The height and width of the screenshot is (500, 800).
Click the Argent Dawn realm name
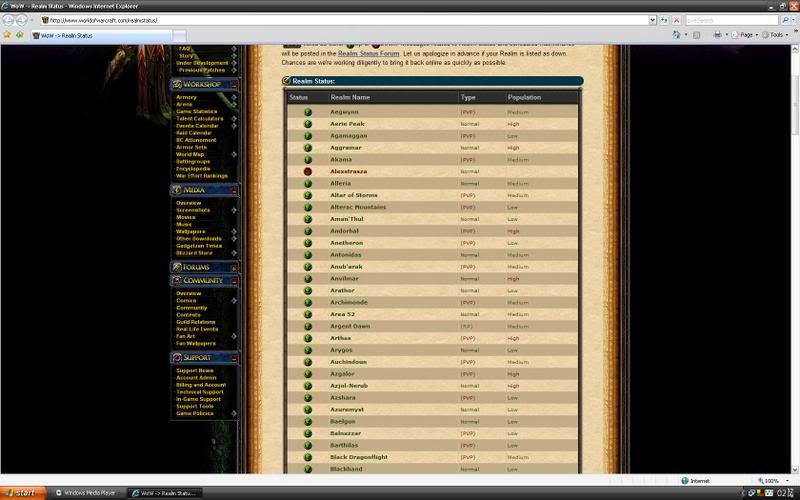(x=350, y=326)
